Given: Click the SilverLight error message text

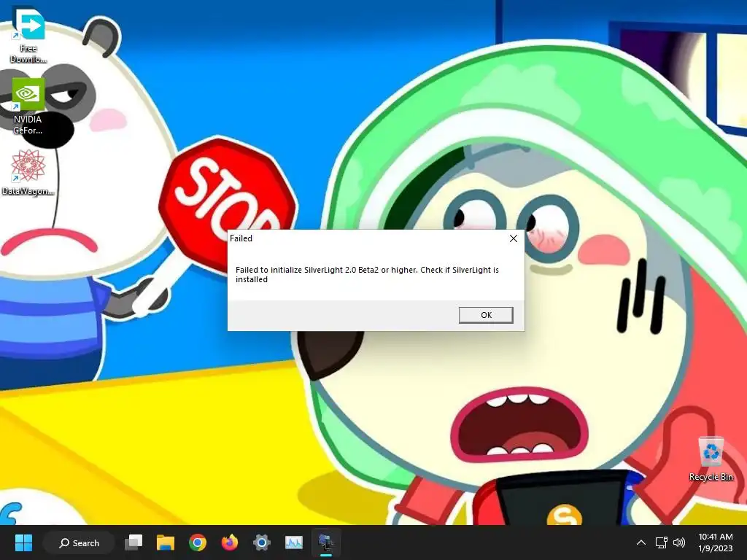Looking at the screenshot, I should [367, 274].
